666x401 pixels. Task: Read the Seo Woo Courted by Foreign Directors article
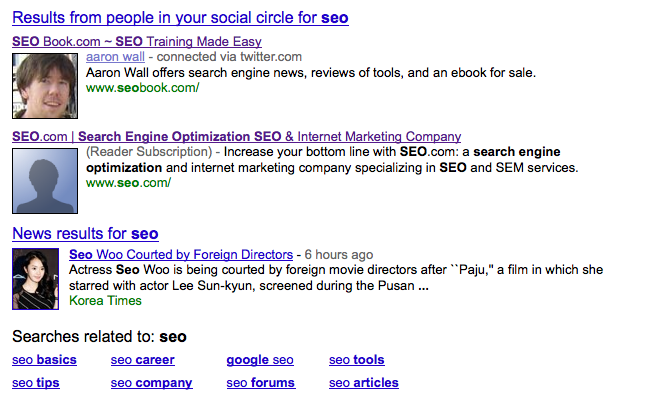(x=181, y=255)
